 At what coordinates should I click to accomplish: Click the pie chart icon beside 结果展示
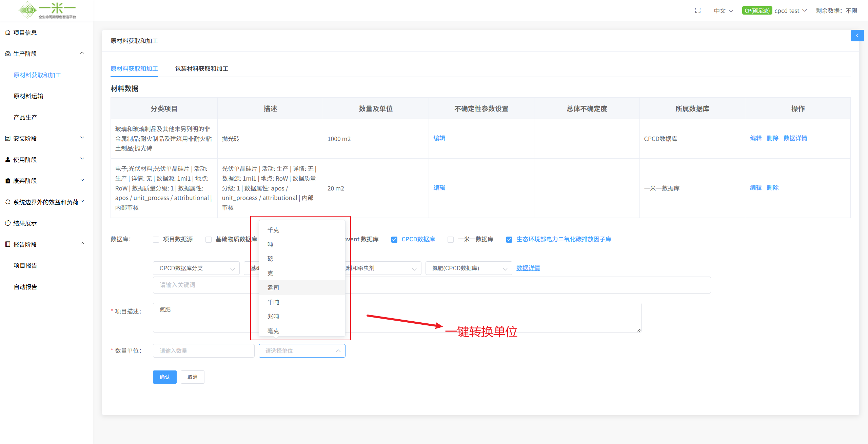point(7,223)
